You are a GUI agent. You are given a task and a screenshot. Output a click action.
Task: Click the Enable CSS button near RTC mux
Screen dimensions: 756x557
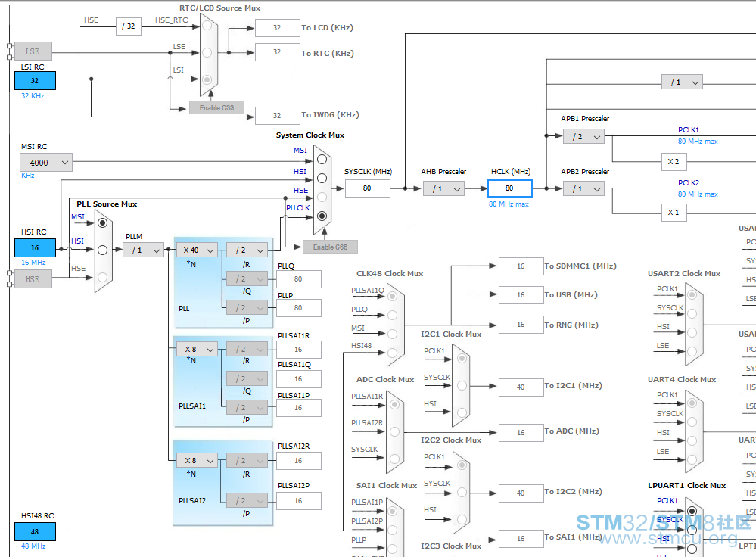216,107
